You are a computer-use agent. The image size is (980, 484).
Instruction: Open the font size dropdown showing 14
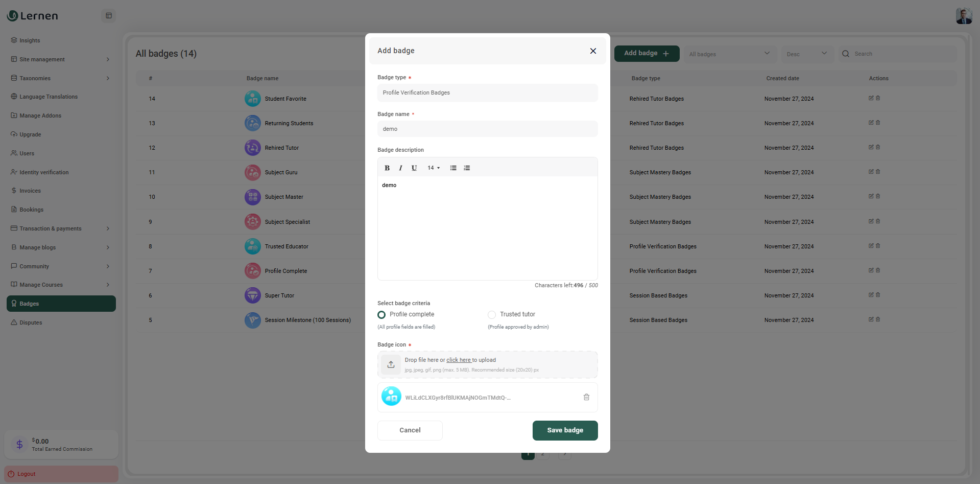pyautogui.click(x=433, y=168)
